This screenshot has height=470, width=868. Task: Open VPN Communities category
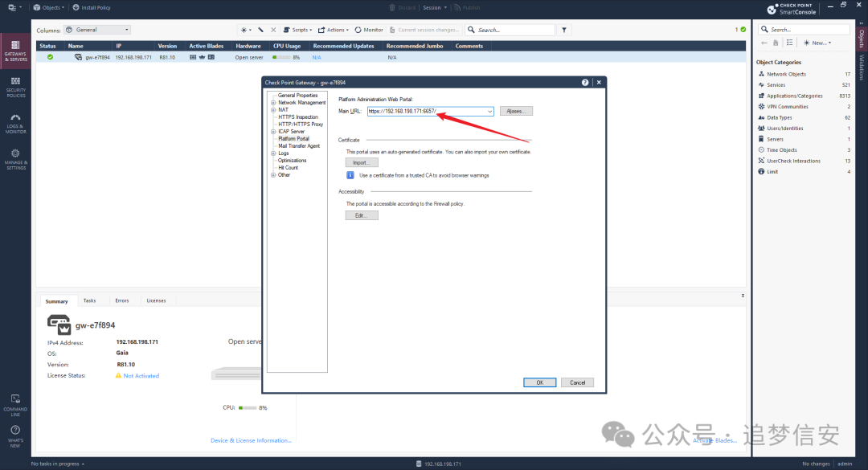point(787,107)
